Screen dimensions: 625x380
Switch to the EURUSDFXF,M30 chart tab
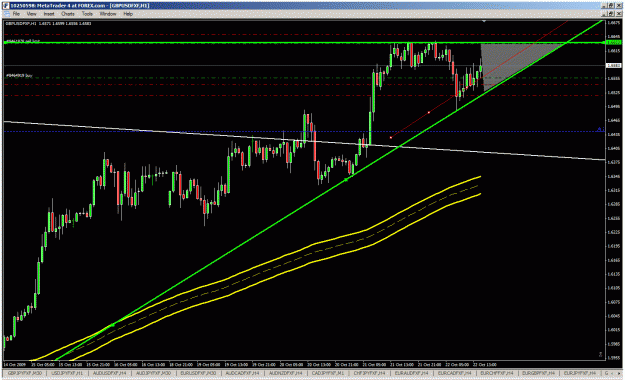coord(198,373)
